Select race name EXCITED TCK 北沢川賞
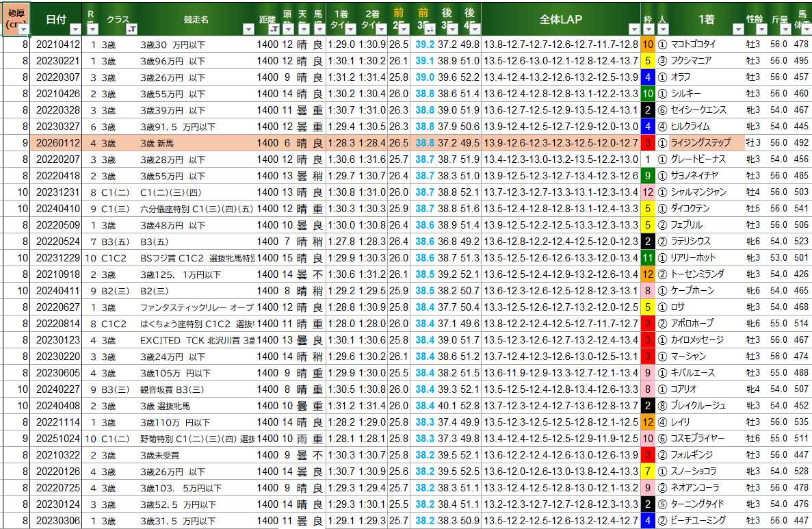The image size is (812, 529). 196,340
